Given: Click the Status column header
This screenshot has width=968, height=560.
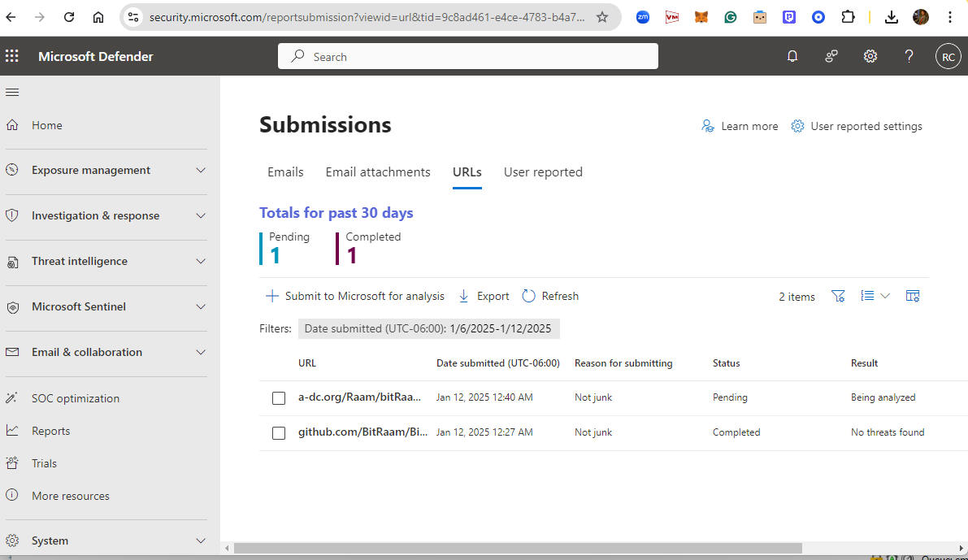Looking at the screenshot, I should 726,363.
